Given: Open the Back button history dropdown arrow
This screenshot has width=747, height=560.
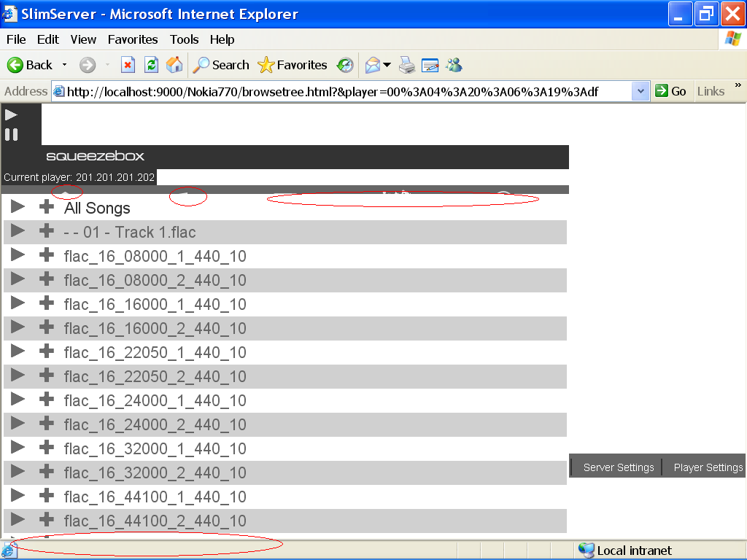Looking at the screenshot, I should (x=64, y=65).
